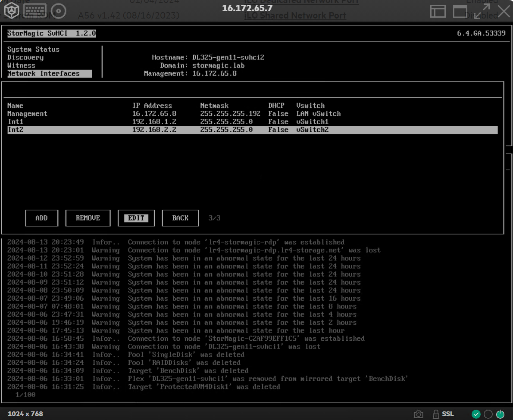Click the IP Address column header
Image resolution: width=513 pixels, height=420 pixels.
pyautogui.click(x=152, y=106)
